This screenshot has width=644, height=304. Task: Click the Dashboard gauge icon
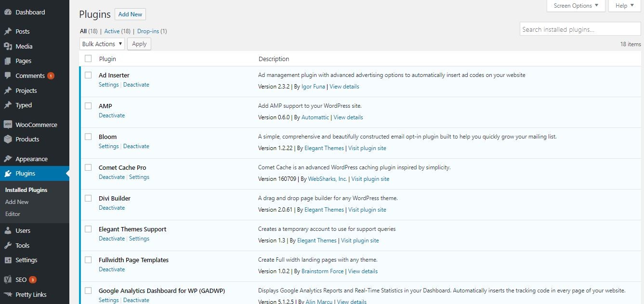(x=8, y=12)
